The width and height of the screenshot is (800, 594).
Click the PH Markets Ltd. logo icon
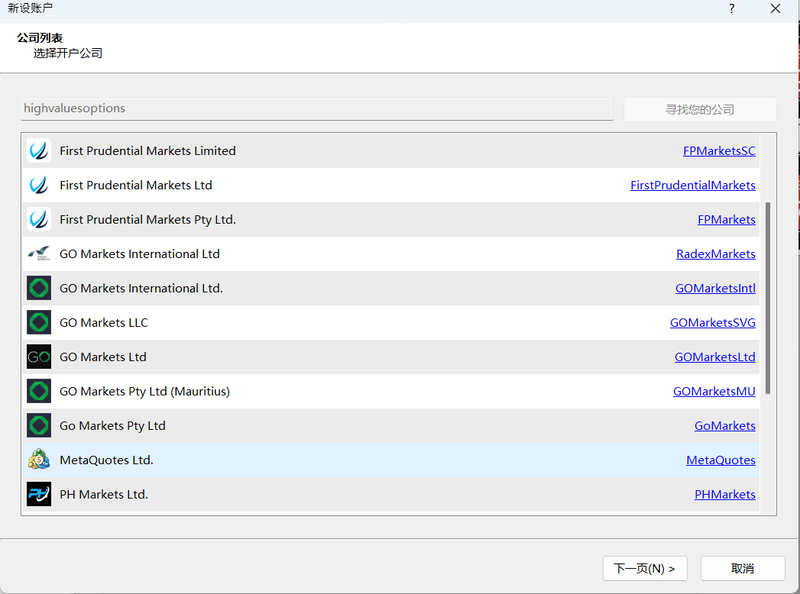39,494
